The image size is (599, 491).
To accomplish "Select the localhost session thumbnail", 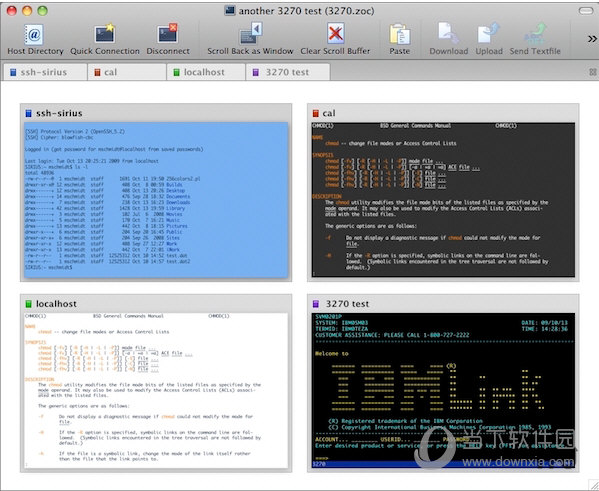I will (x=156, y=383).
